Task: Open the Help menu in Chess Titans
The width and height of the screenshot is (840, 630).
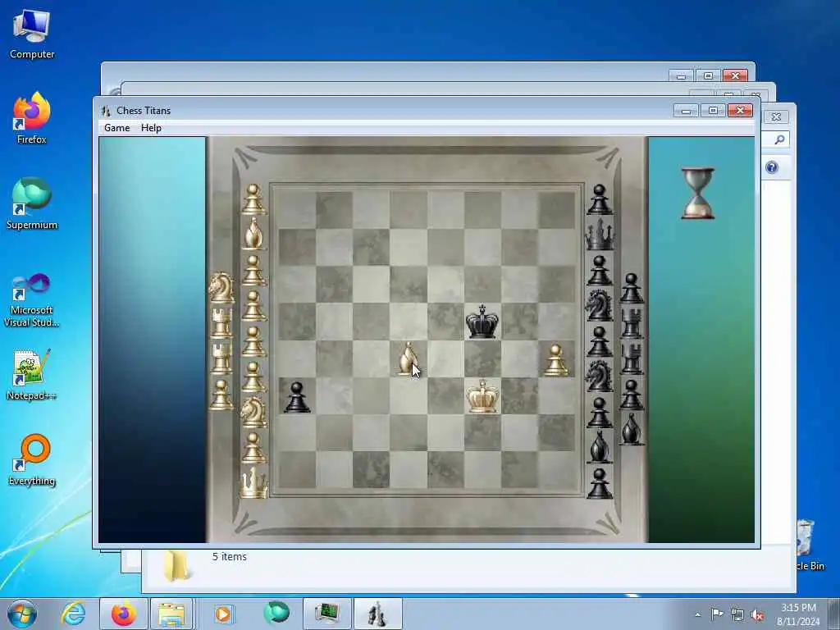Action: point(151,127)
